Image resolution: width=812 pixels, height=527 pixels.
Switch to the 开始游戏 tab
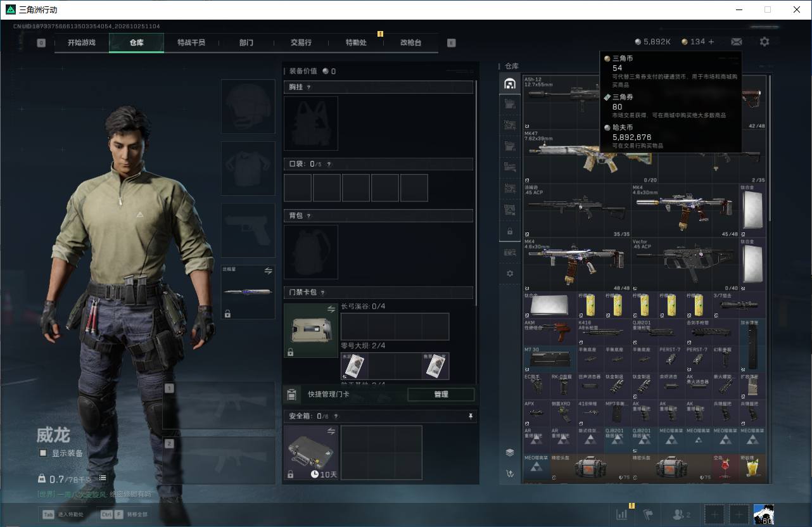click(x=82, y=42)
